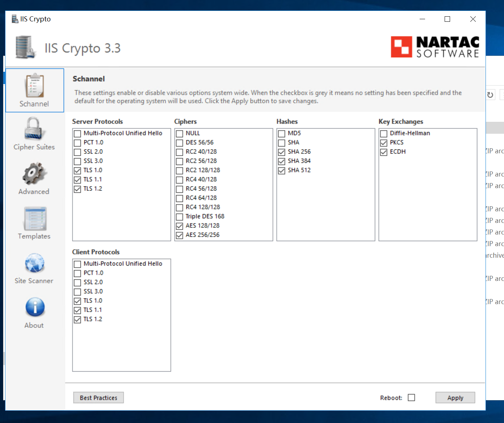Enable the NULL cipher checkbox
Viewport: 504px width, 423px height.
pyautogui.click(x=180, y=133)
